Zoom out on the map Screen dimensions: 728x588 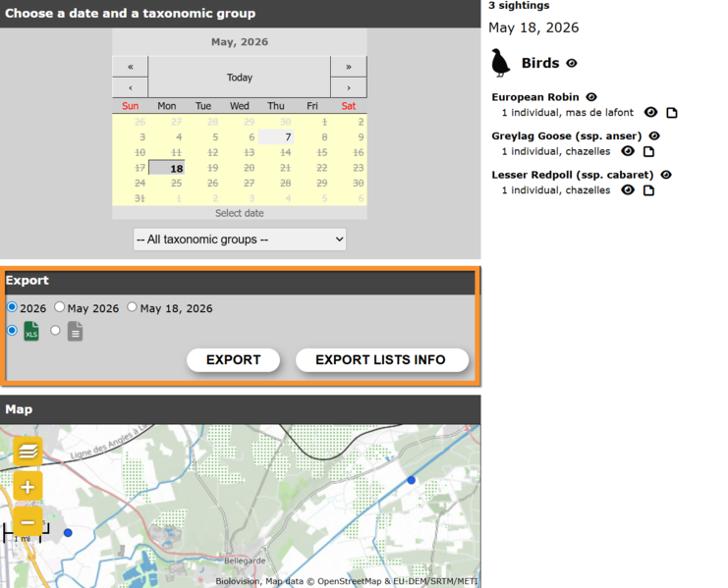pos(28,522)
